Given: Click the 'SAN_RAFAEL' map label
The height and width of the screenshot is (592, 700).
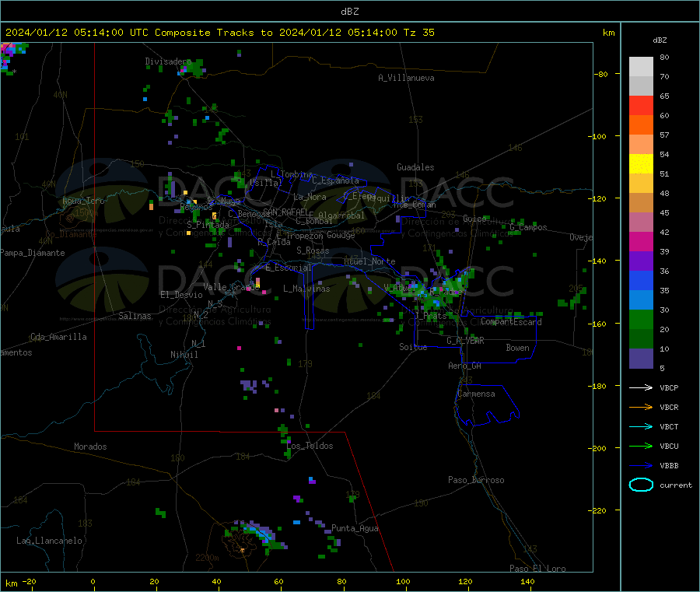Looking at the screenshot, I should [286, 212].
